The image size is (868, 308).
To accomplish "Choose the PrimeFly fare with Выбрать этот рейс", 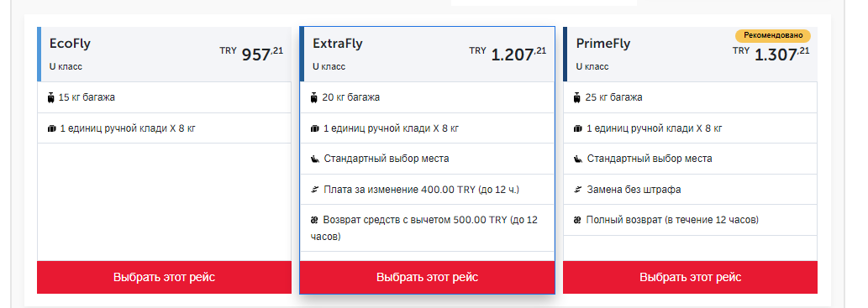I will point(691,277).
